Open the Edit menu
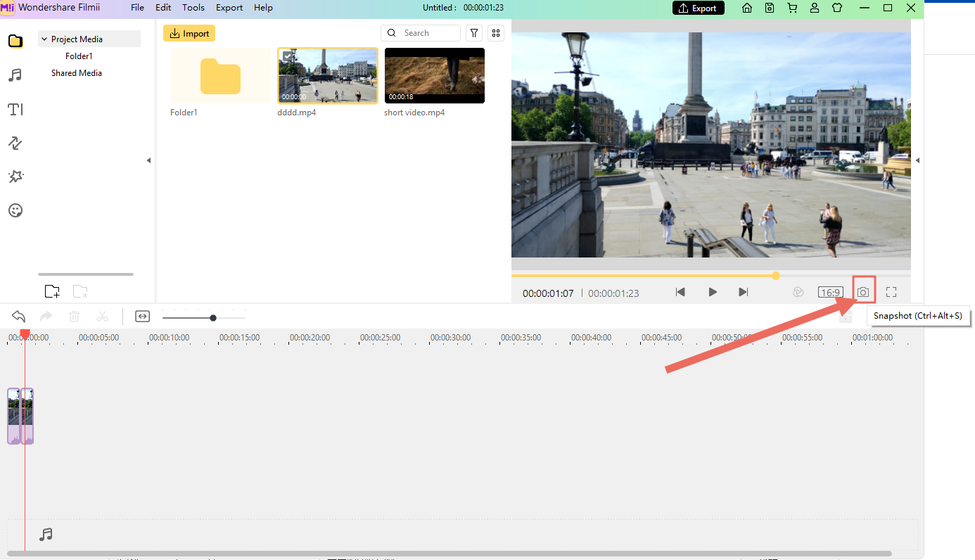This screenshot has height=560, width=975. (x=163, y=8)
